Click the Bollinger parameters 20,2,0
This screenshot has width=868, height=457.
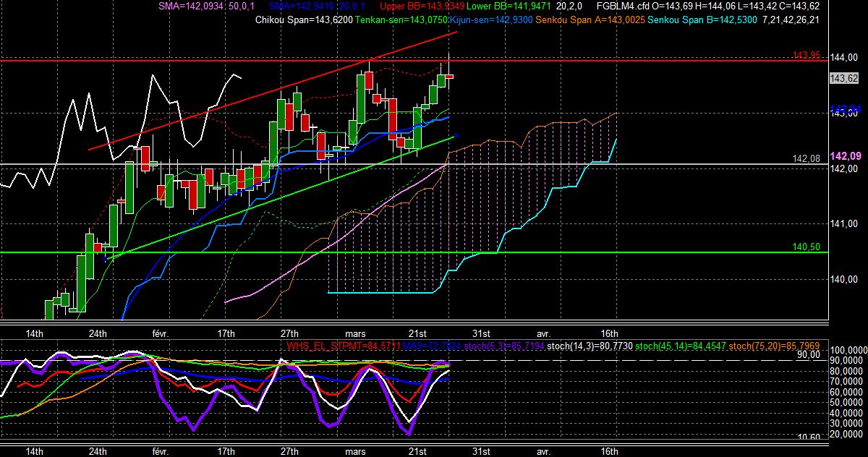point(571,6)
